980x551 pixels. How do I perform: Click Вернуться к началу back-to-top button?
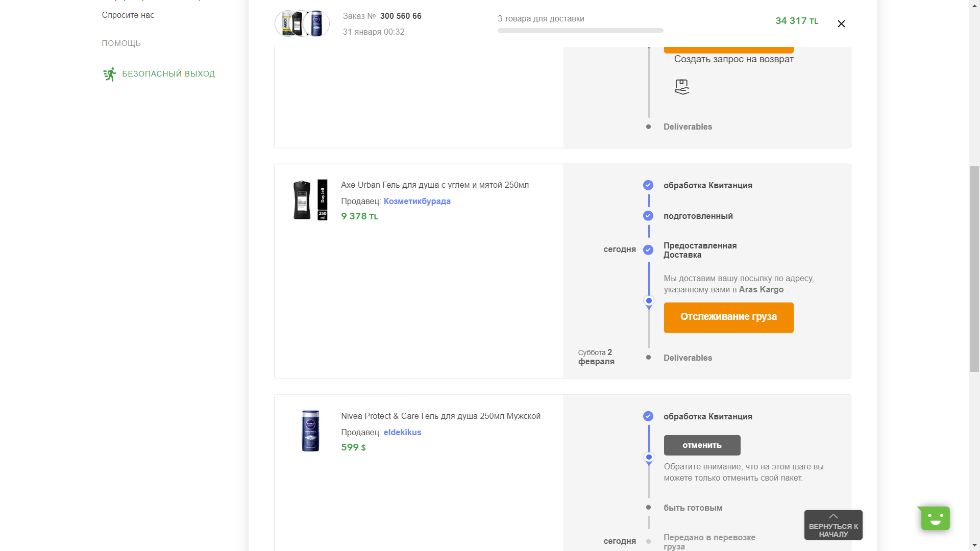point(833,525)
